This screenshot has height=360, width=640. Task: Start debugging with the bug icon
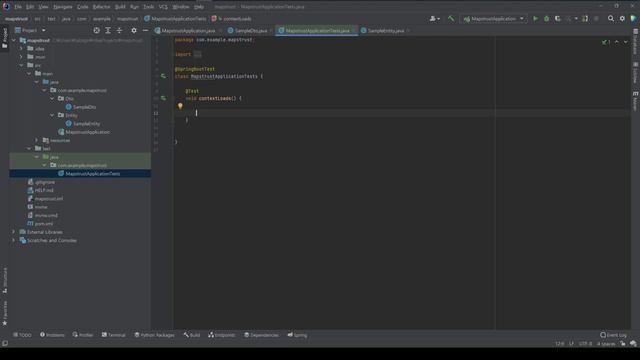(x=547, y=18)
